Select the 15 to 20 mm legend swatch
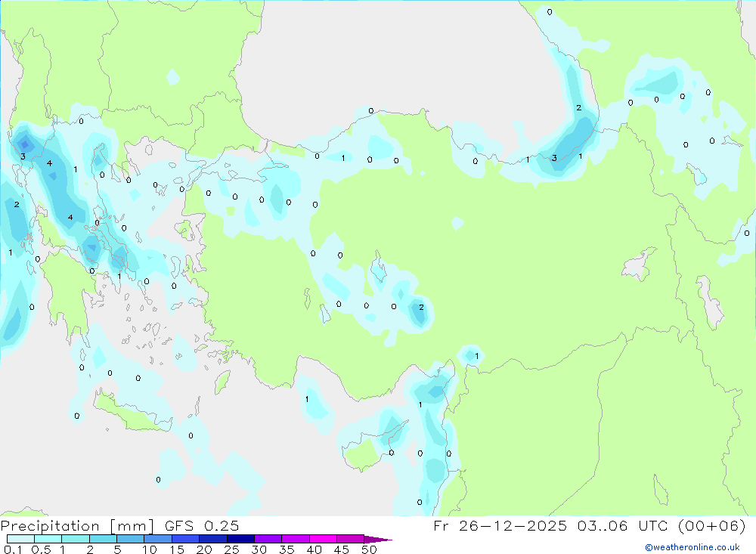This screenshot has width=756, height=554. [185, 539]
